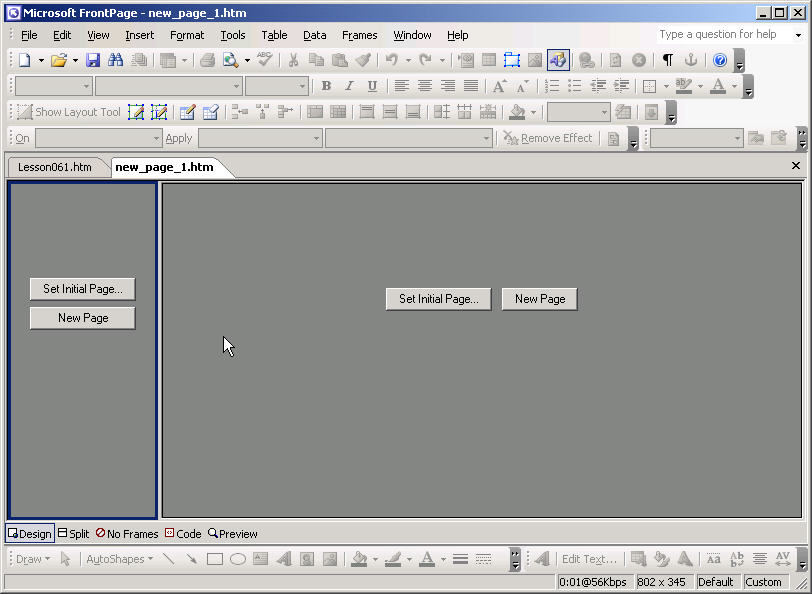Select the Oval shape tool
Screen dimensions: 812x594
point(238,559)
